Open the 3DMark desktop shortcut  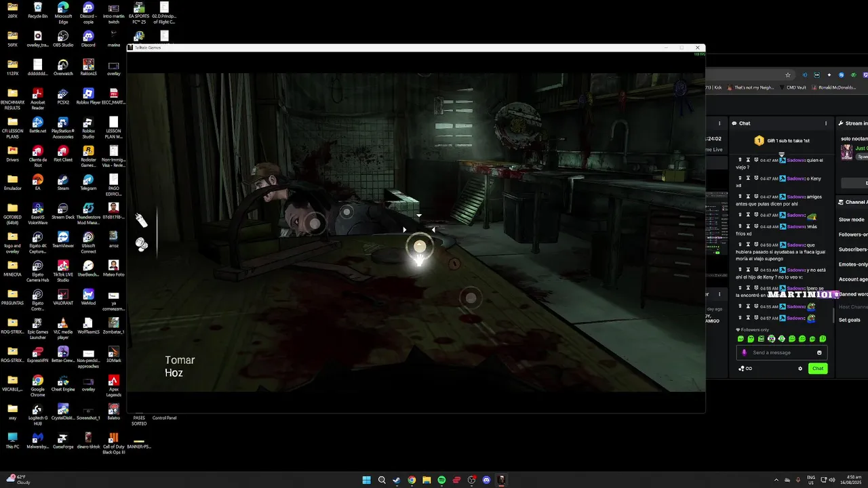(x=113, y=354)
